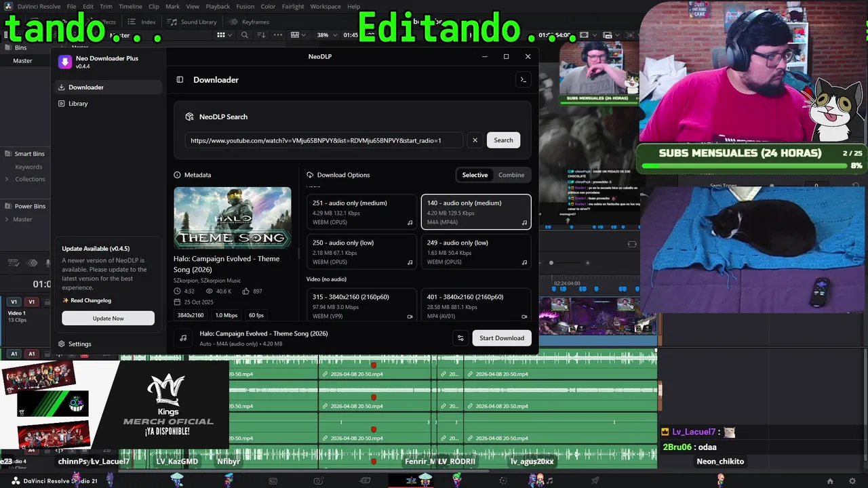Collapse the NeoDLP sidebar panel icon

click(x=180, y=80)
